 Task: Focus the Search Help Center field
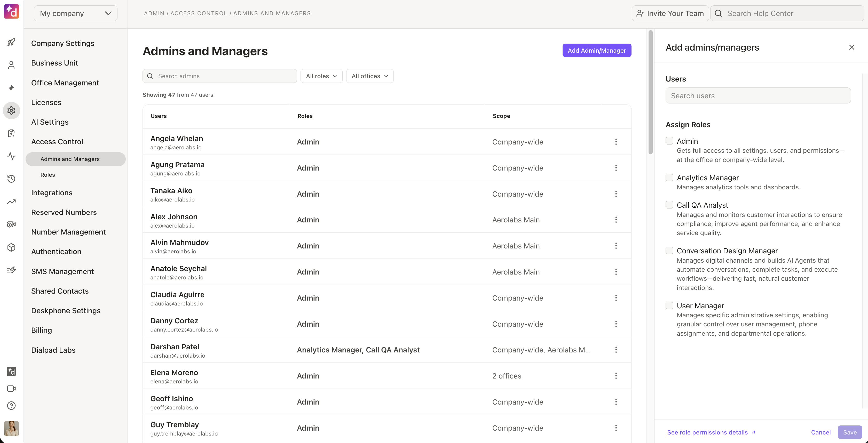coord(787,13)
